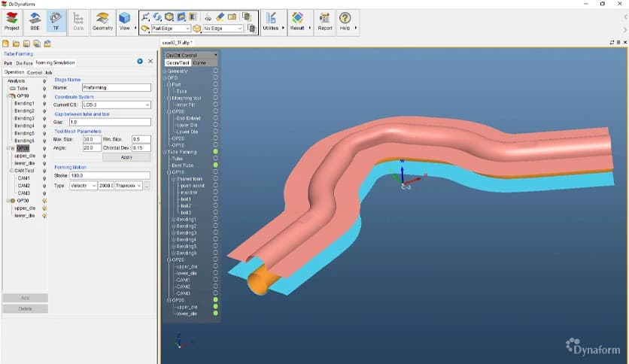Open velocity type dropdown

(x=83, y=185)
